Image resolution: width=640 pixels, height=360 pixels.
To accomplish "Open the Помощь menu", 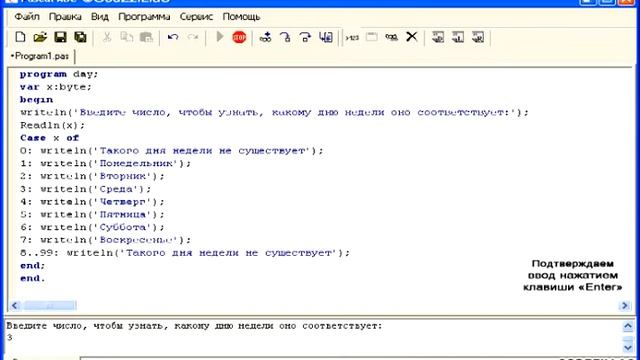I will [241, 17].
